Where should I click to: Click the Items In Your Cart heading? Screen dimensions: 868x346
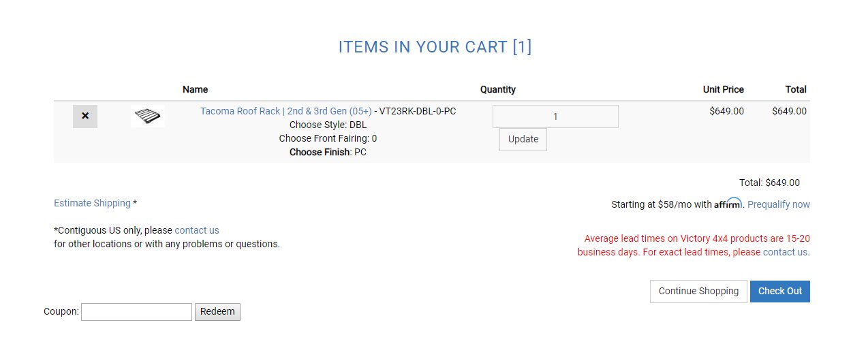[435, 47]
